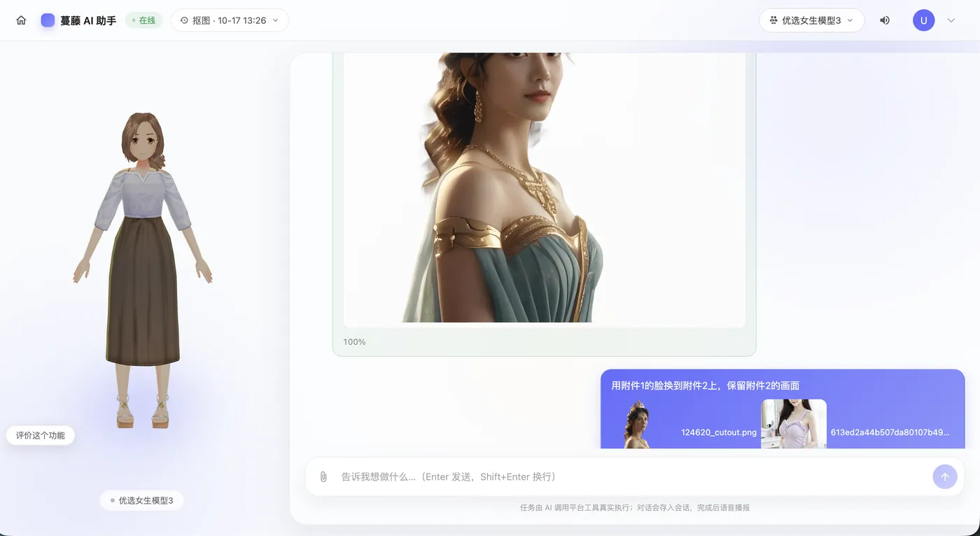Click the 任务由 AI 调用平台工具真实执行 notice
The height and width of the screenshot is (536, 980).
(635, 507)
